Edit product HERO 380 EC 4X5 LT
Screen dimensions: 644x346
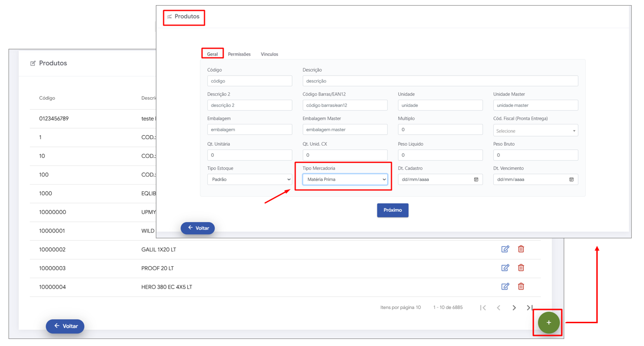click(505, 286)
